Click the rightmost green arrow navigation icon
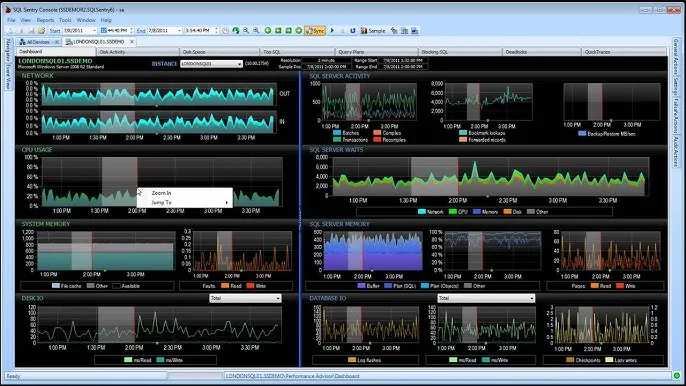686x386 pixels. pos(298,31)
